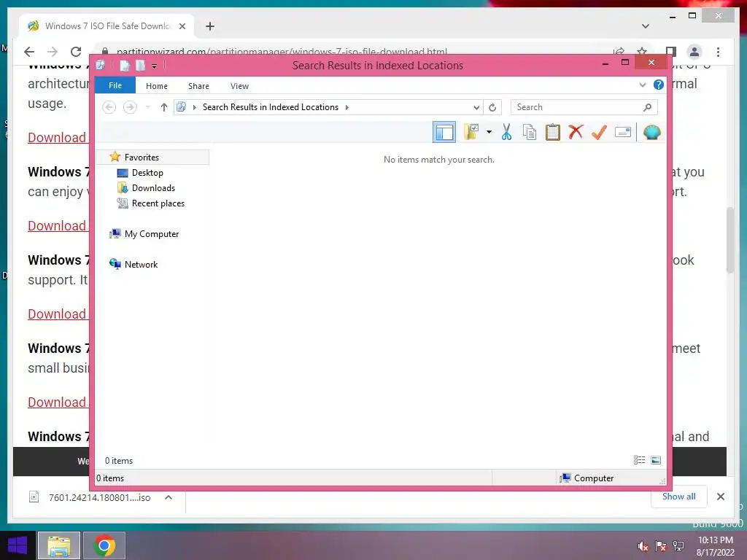Open the Windows Start button
This screenshot has height=560, width=747.
[x=18, y=545]
